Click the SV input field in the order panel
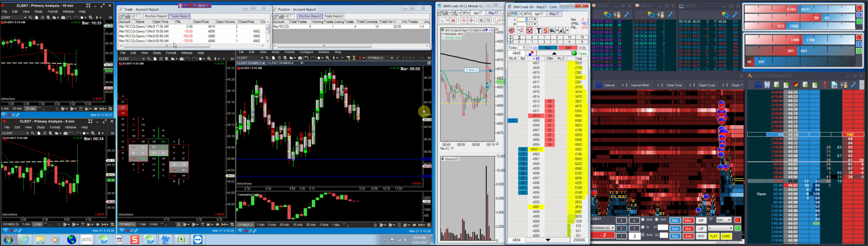 pyautogui.click(x=662, y=227)
